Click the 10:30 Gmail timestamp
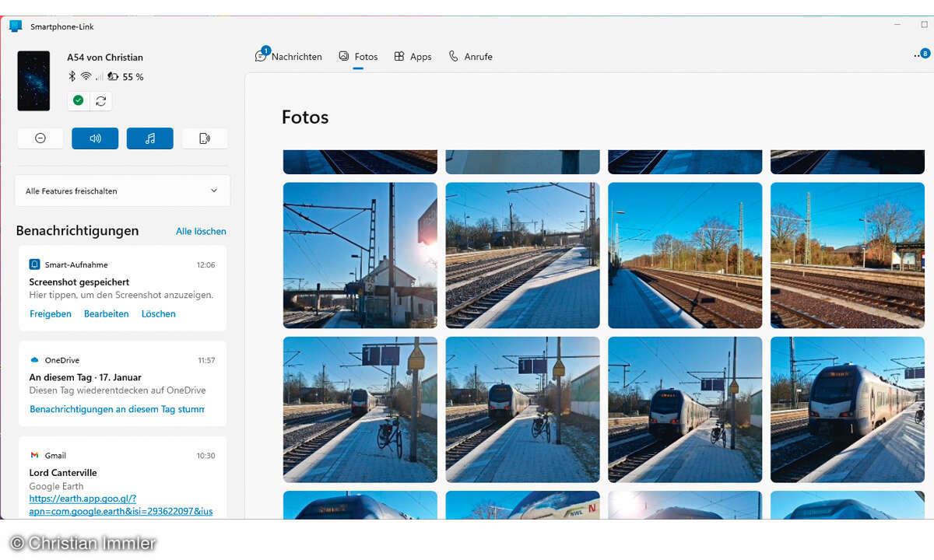 (x=206, y=456)
